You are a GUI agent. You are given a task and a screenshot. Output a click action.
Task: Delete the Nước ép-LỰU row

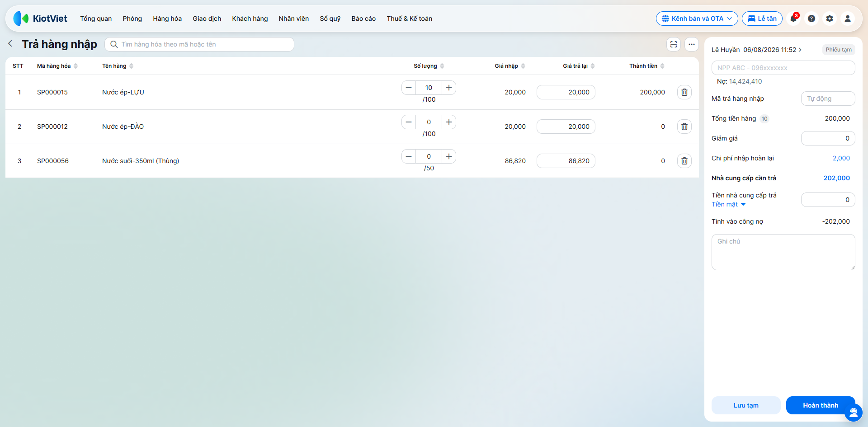coord(684,92)
